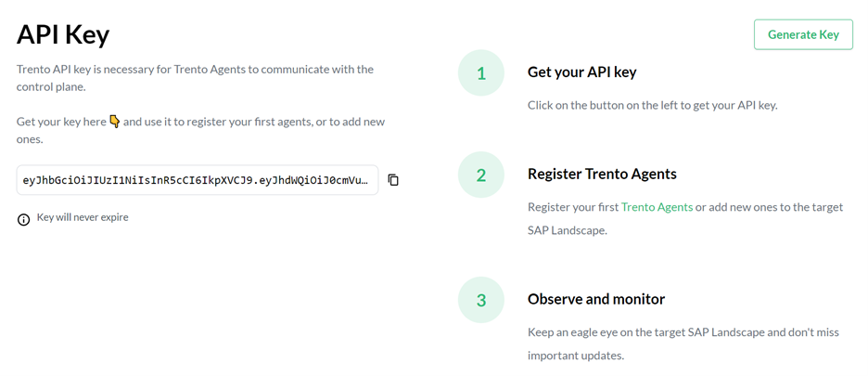Select the 'Observe and monitor' step title

coord(595,299)
